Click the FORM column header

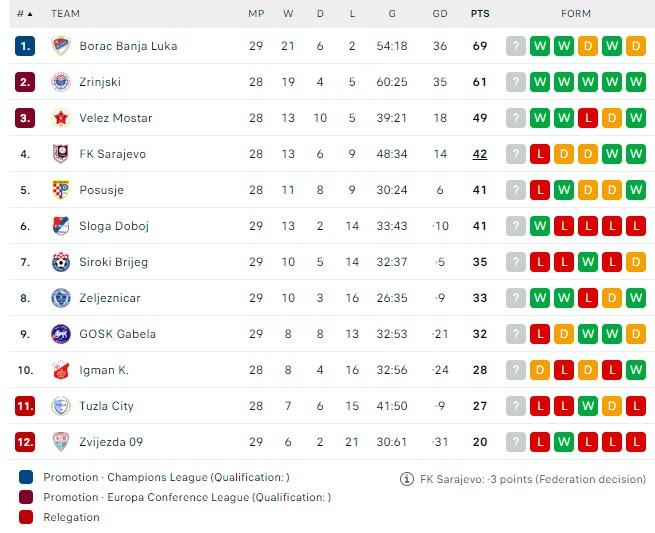[576, 14]
